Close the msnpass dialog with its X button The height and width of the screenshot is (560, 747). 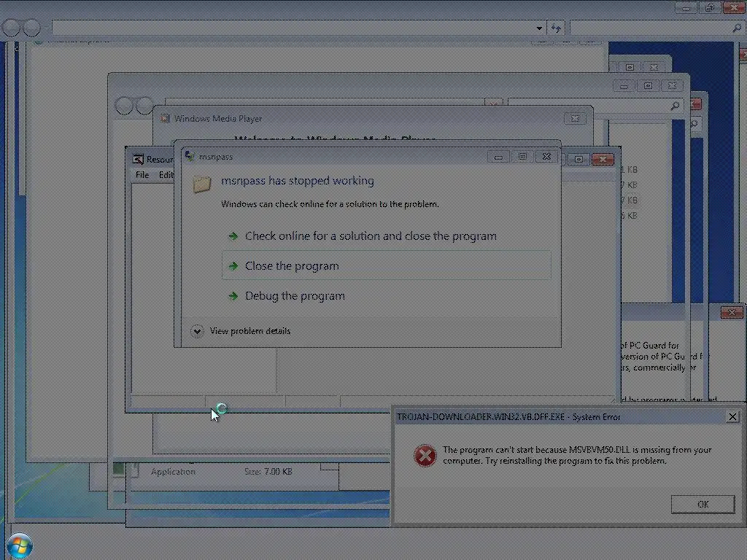pyautogui.click(x=546, y=157)
